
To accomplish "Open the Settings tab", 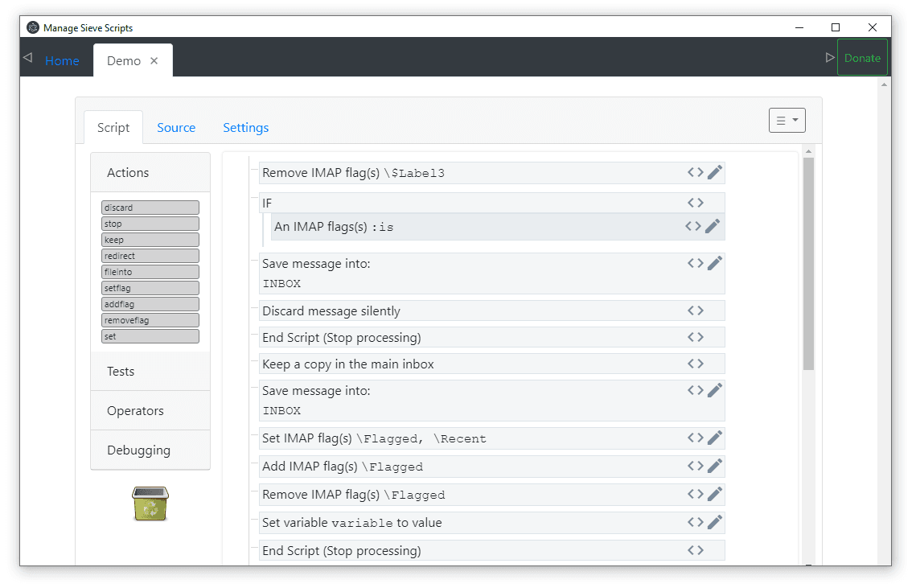I will point(245,127).
